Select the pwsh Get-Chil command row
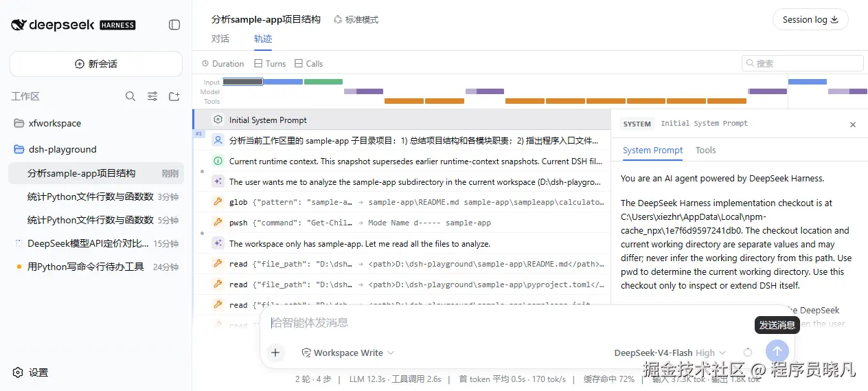The image size is (868, 391). [x=402, y=223]
